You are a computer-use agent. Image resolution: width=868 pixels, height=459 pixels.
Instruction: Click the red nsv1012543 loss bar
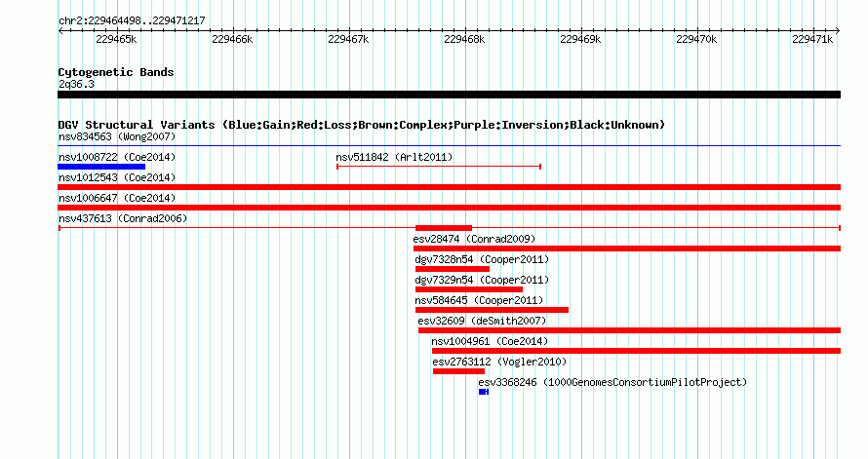point(449,187)
